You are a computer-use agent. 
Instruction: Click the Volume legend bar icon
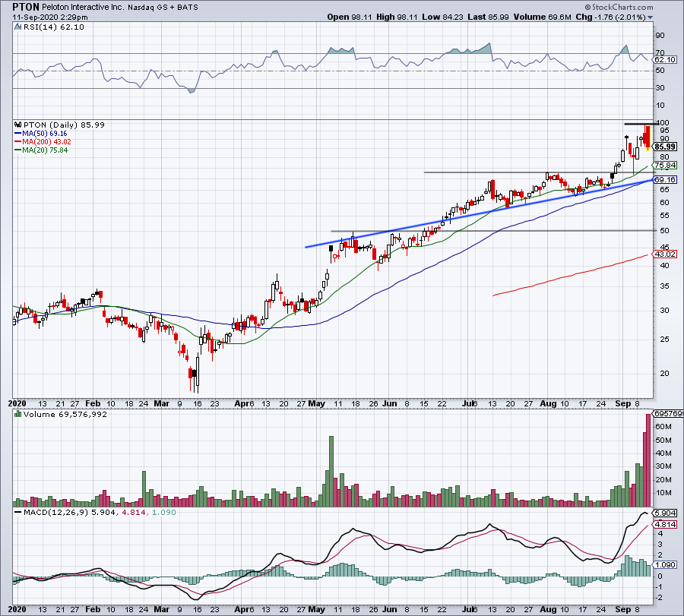tap(18, 414)
